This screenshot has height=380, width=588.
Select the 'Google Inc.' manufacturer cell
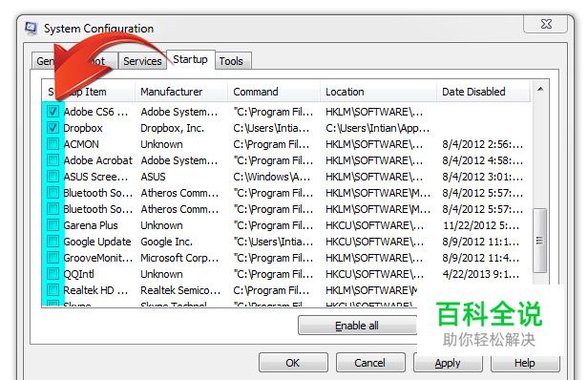[166, 242]
